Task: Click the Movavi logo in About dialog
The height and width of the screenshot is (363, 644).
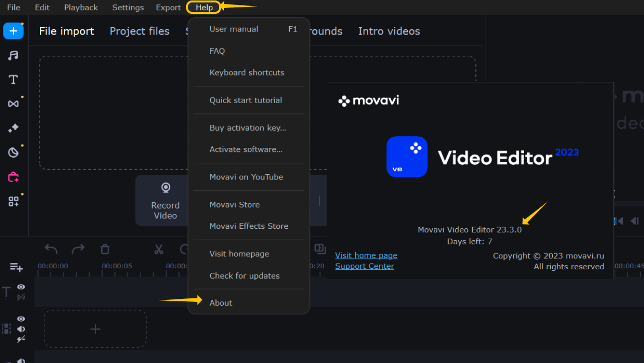Action: (x=369, y=101)
